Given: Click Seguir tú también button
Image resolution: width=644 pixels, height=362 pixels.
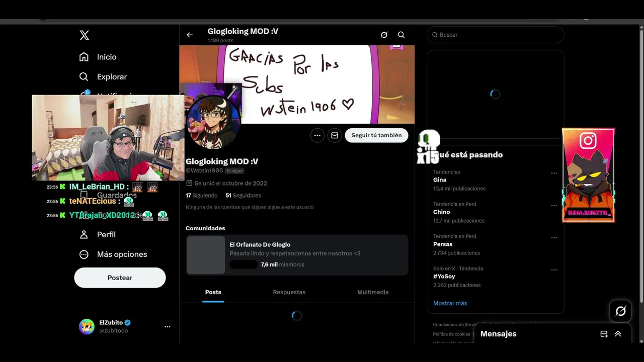Looking at the screenshot, I should click(376, 135).
